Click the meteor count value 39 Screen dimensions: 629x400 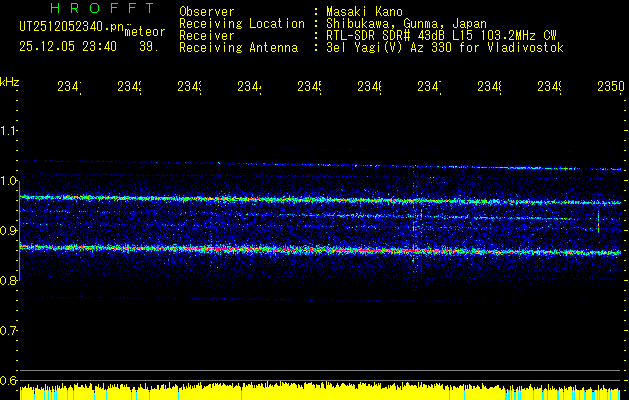[x=147, y=46]
